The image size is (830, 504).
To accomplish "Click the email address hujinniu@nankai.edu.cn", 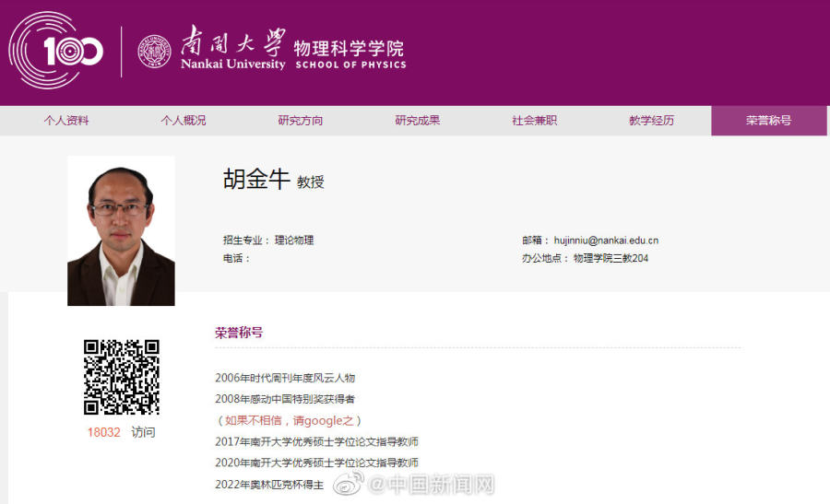I will point(606,240).
